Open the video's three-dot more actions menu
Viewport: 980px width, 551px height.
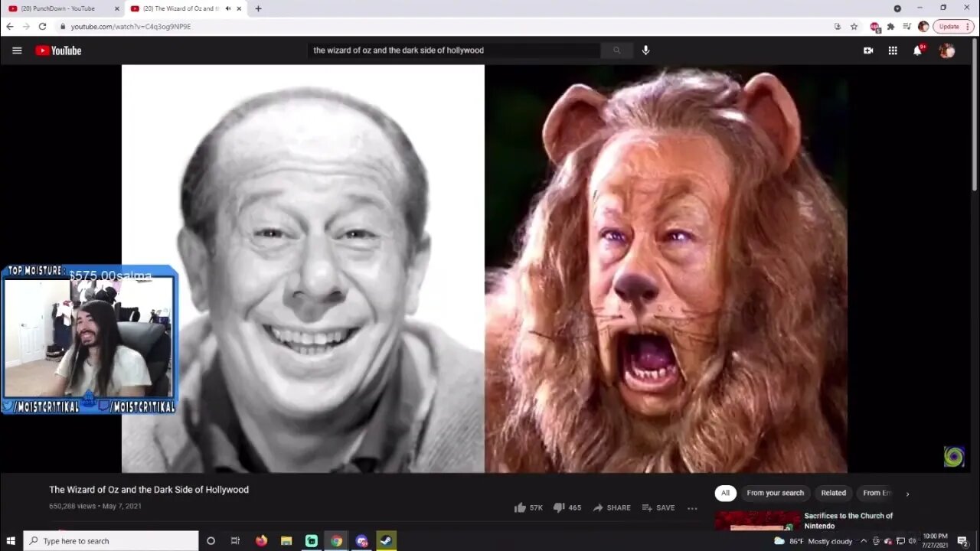tap(692, 507)
